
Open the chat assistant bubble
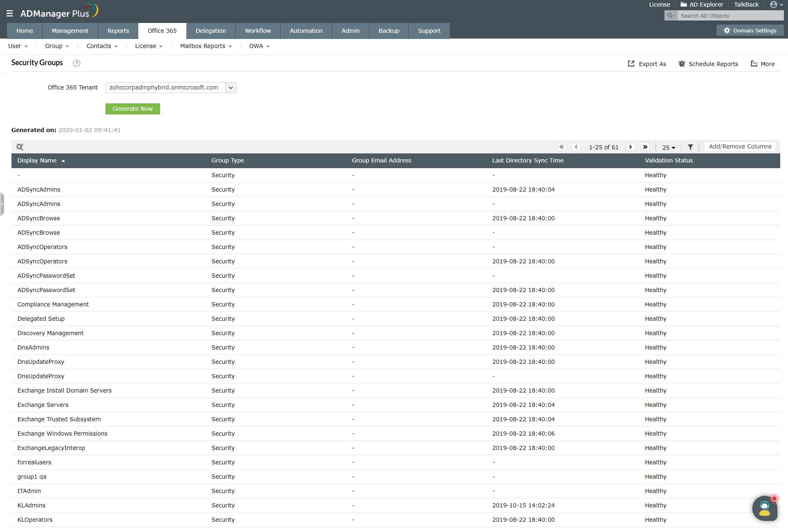pyautogui.click(x=765, y=508)
